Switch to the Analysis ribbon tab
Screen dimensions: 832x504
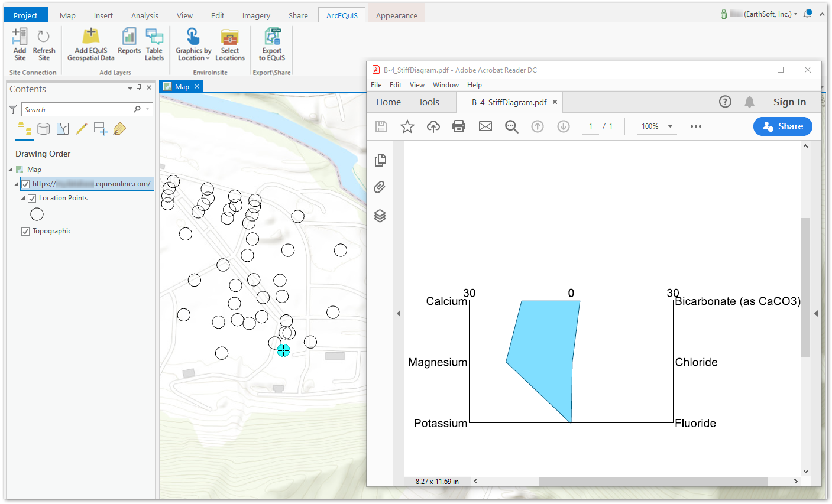[145, 15]
